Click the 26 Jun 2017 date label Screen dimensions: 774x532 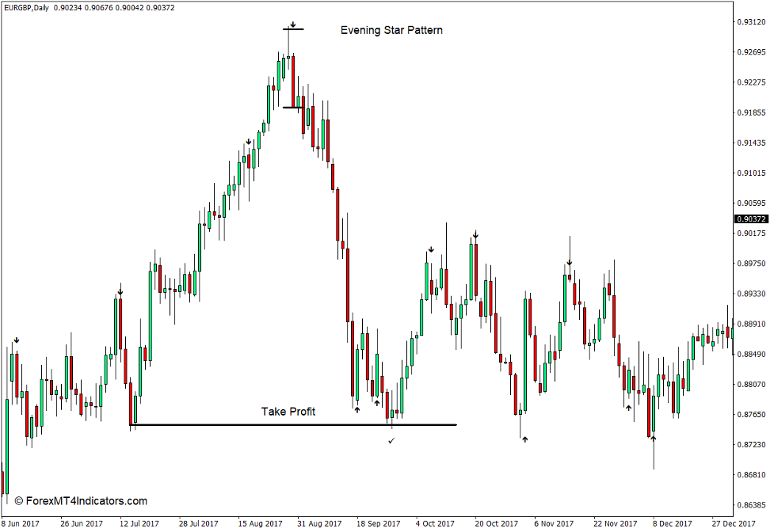click(x=82, y=523)
